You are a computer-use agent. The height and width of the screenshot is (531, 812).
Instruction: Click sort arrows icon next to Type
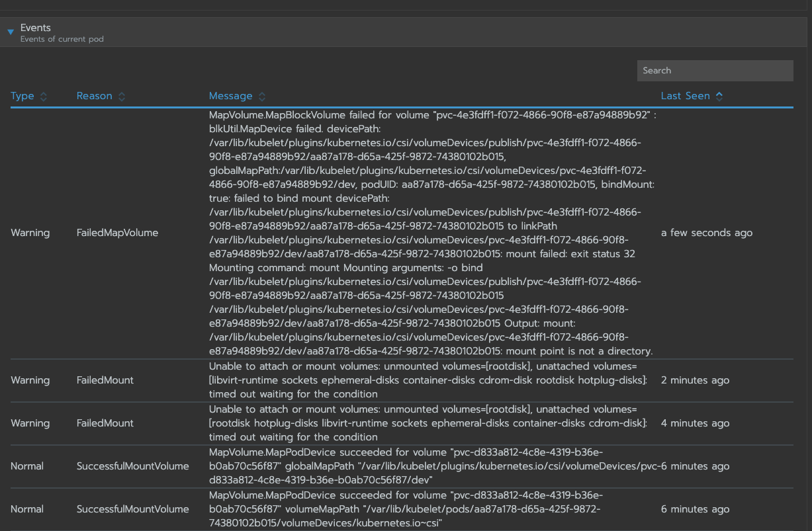click(x=44, y=96)
